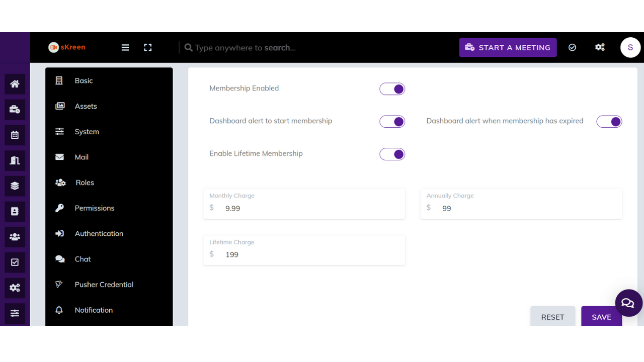This screenshot has height=362, width=644.
Task: Open the meeting icon below home in sidebar
Action: click(15, 110)
